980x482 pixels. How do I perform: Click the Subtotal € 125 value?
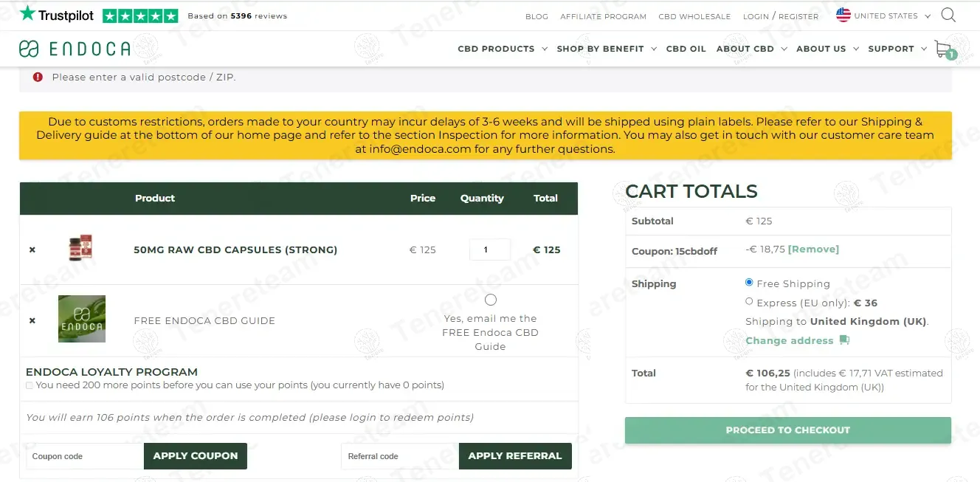pyautogui.click(x=759, y=221)
